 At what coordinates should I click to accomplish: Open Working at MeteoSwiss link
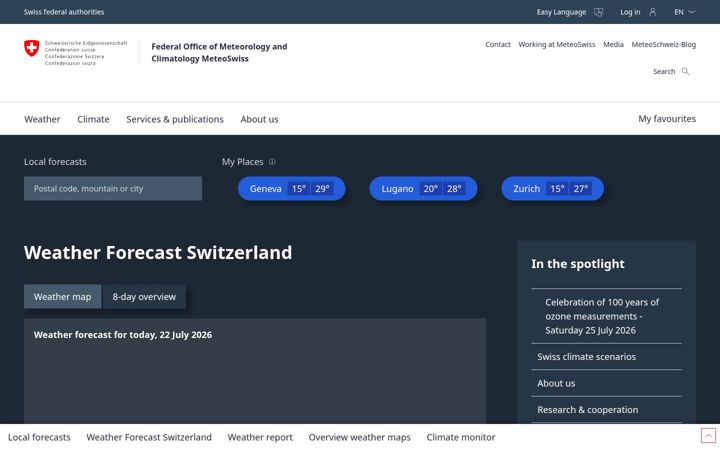[557, 45]
